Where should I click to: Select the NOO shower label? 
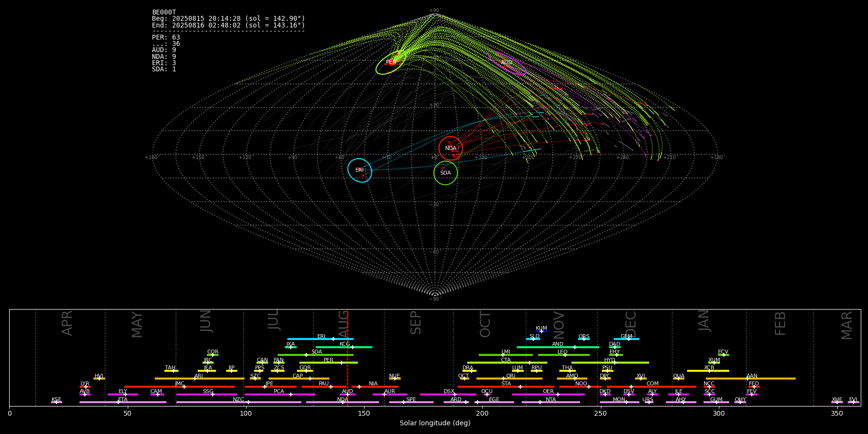pos(581,384)
